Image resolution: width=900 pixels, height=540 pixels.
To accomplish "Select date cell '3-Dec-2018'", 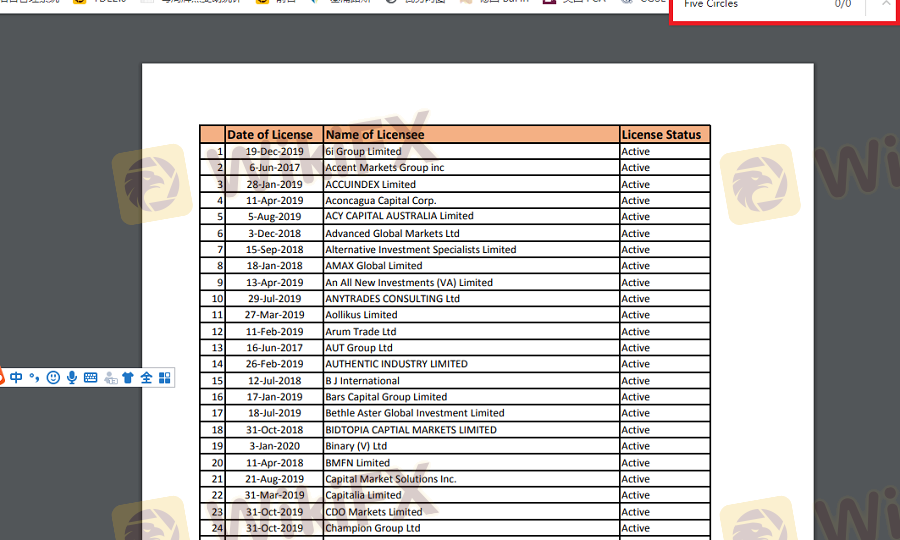I will click(274, 234).
